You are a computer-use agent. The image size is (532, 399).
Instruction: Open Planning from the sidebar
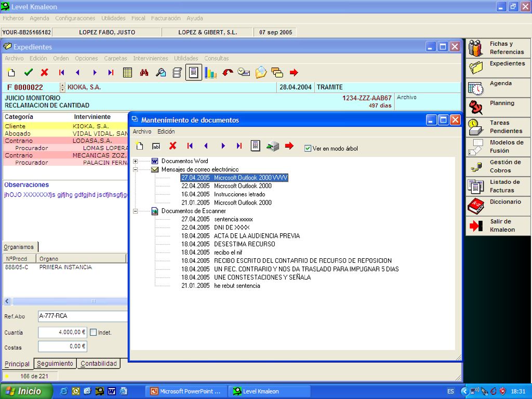pyautogui.click(x=498, y=108)
